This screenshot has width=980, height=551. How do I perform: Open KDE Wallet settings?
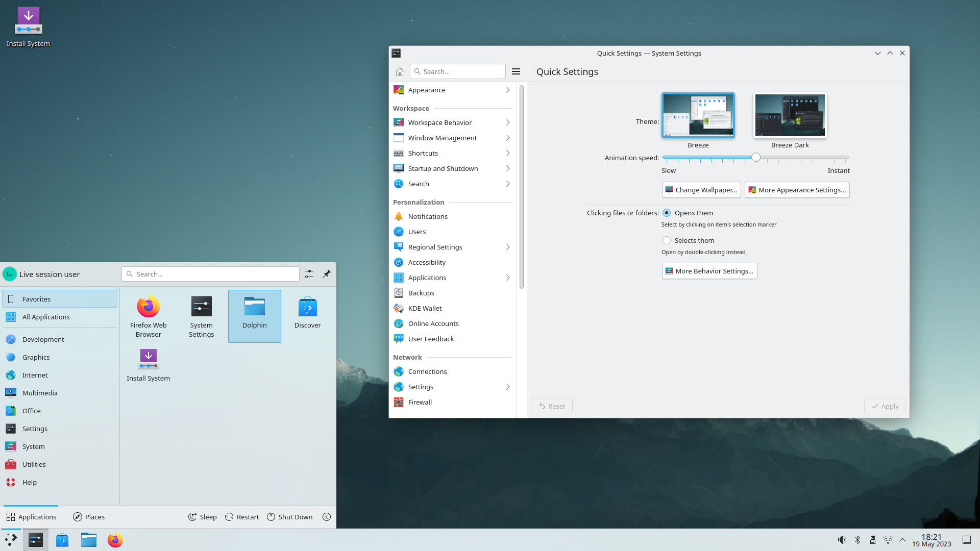pos(452,308)
